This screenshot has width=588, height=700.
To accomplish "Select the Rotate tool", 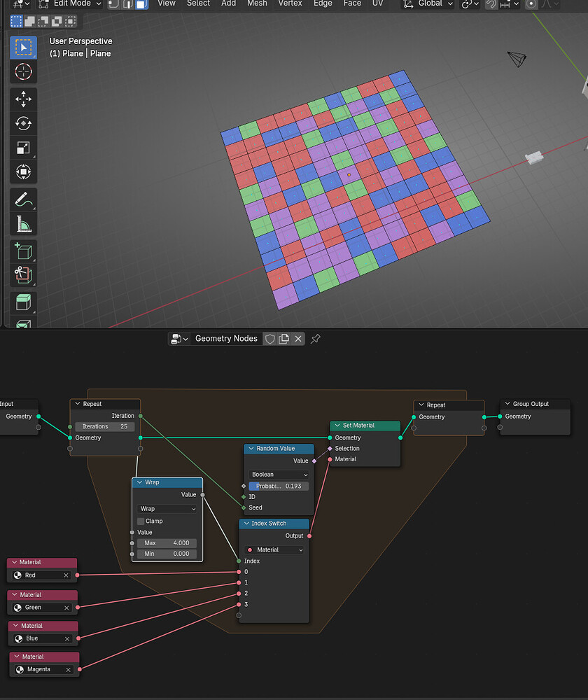I will (x=23, y=123).
